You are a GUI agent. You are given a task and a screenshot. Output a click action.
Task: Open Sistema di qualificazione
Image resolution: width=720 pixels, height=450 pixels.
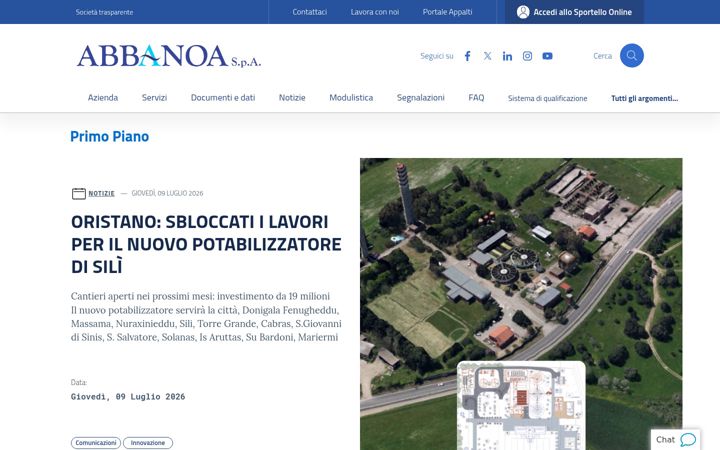pyautogui.click(x=547, y=98)
